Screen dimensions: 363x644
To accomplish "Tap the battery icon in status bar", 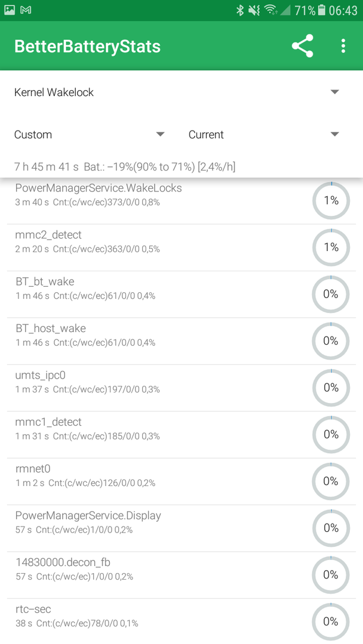I will [x=322, y=10].
